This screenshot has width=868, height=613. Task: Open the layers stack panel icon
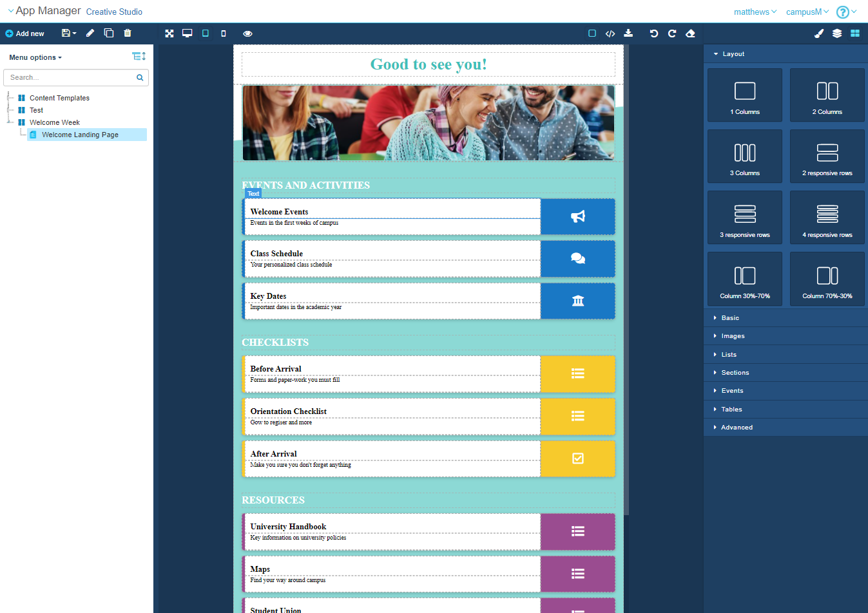[837, 33]
